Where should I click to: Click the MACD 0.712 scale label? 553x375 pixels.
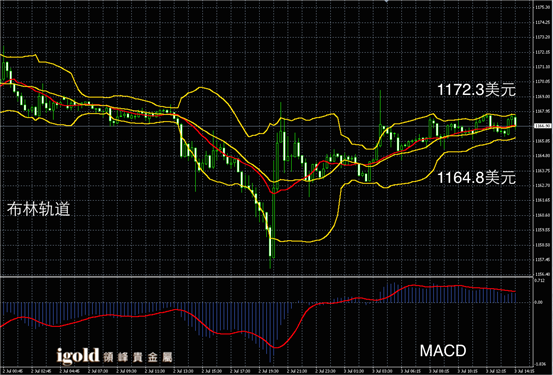(540, 281)
